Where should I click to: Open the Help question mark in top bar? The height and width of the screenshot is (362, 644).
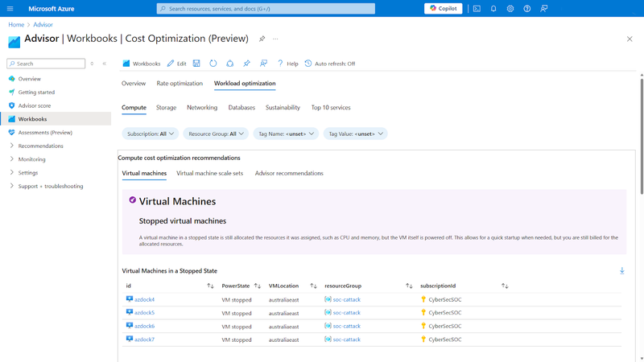(527, 8)
